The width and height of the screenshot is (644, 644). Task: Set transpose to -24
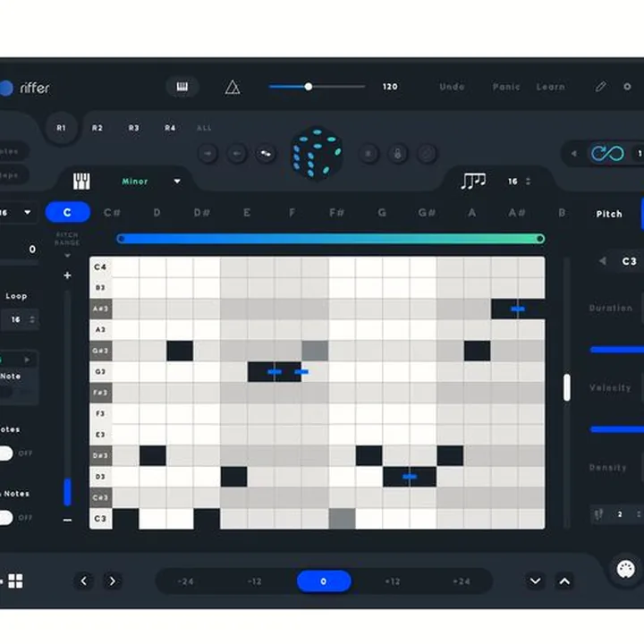point(186,581)
